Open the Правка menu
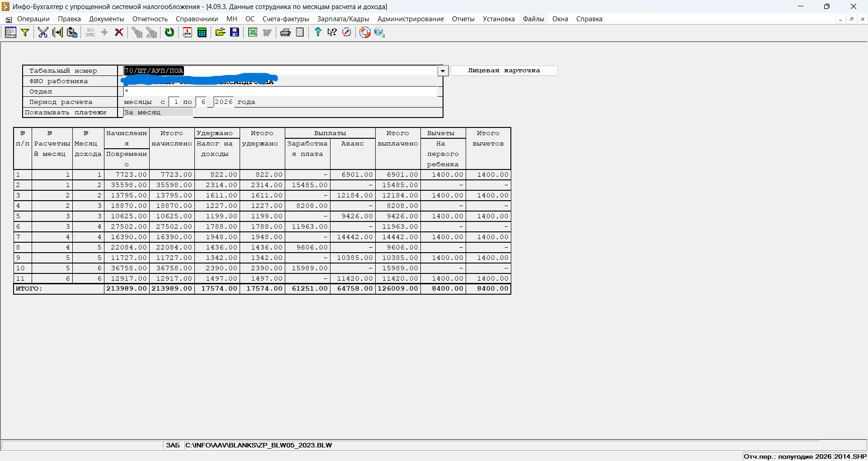Viewport: 868px width, 461px height. pyautogui.click(x=69, y=19)
